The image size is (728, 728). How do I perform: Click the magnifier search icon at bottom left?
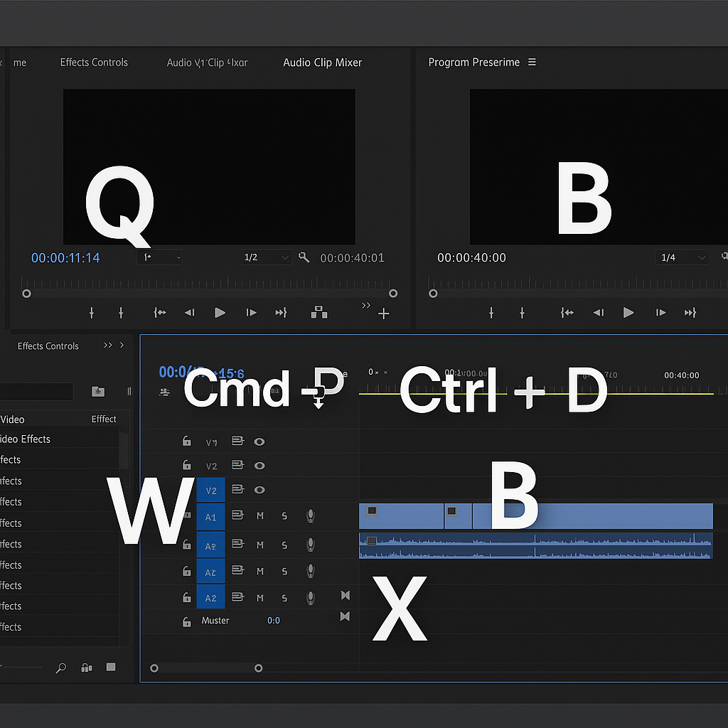(61, 668)
